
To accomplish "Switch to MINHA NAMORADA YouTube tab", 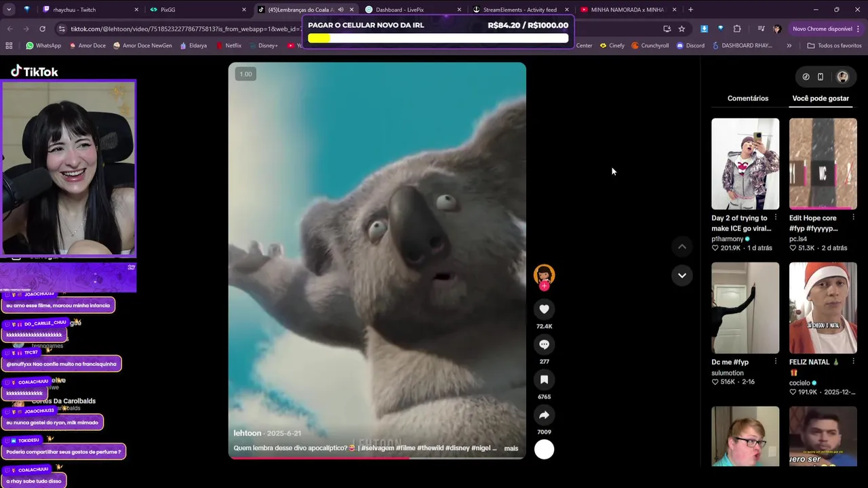I will coord(629,9).
